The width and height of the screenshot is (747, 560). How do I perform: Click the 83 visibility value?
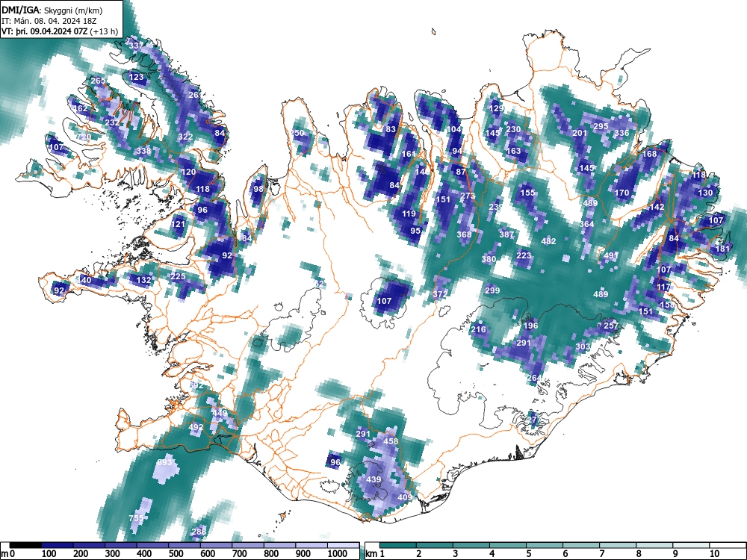click(x=391, y=129)
